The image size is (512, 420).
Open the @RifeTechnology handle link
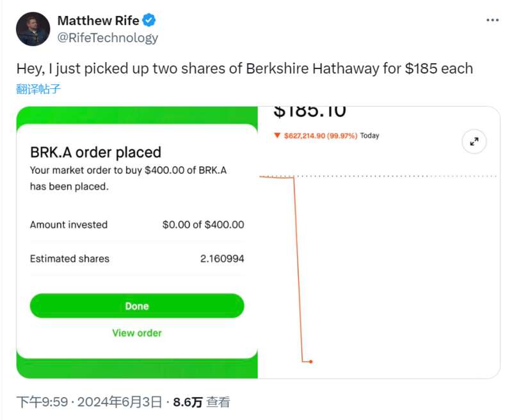click(x=108, y=38)
